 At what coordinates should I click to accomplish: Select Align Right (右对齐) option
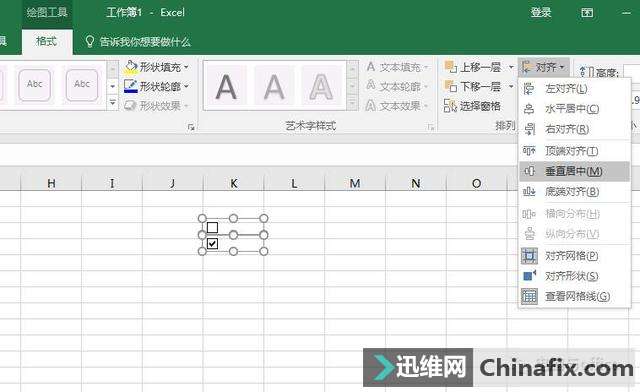[574, 129]
